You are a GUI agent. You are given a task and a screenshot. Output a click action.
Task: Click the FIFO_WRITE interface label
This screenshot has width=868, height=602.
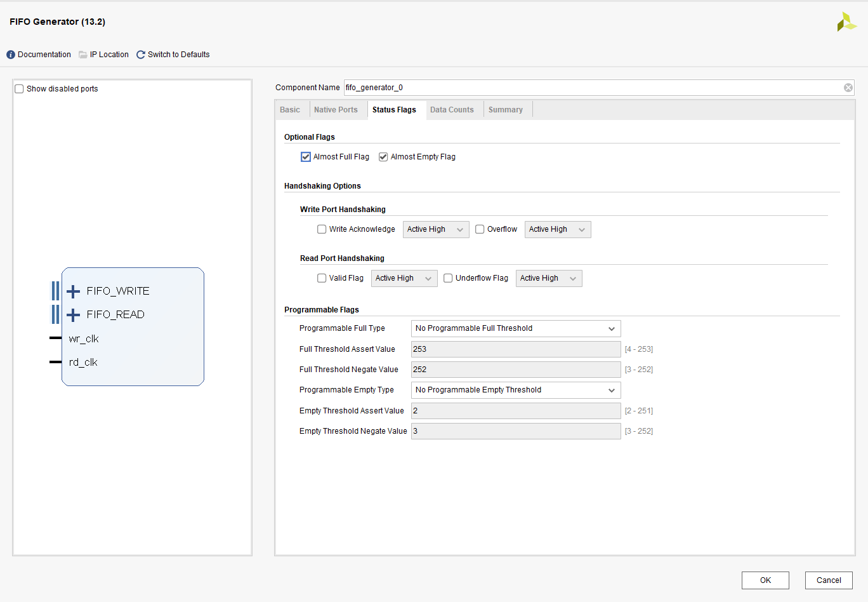click(x=118, y=291)
